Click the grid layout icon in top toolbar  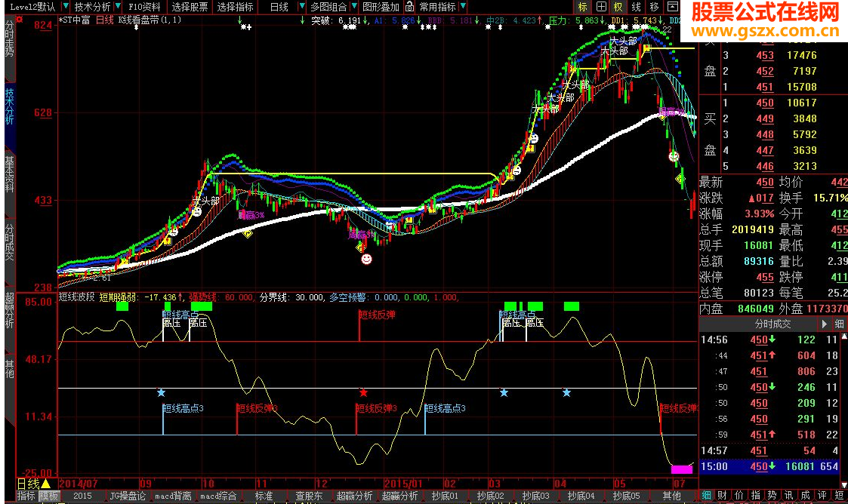point(600,7)
